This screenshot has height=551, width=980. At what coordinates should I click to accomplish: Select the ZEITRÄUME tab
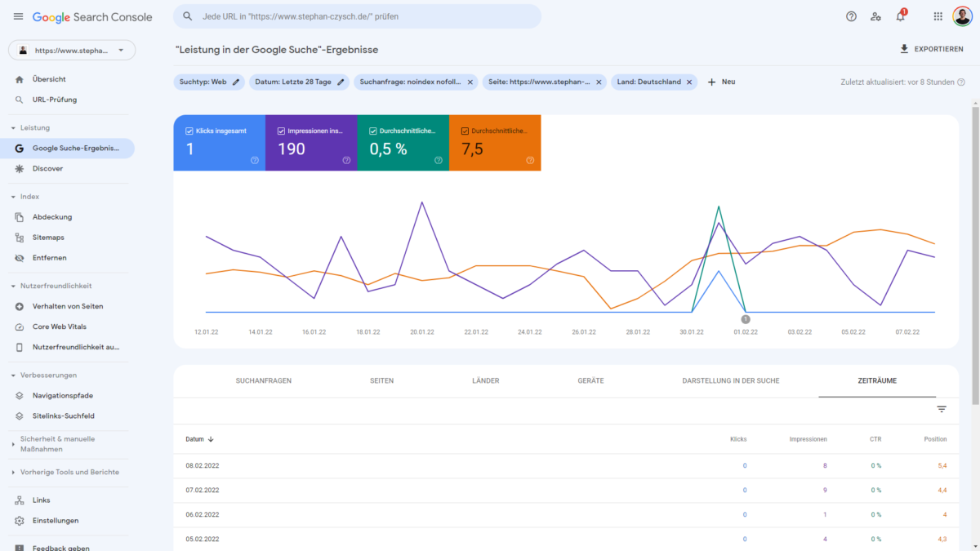point(877,381)
